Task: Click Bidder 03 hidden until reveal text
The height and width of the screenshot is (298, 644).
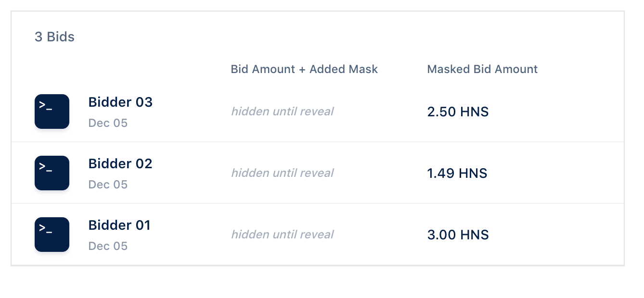Action: (x=283, y=112)
